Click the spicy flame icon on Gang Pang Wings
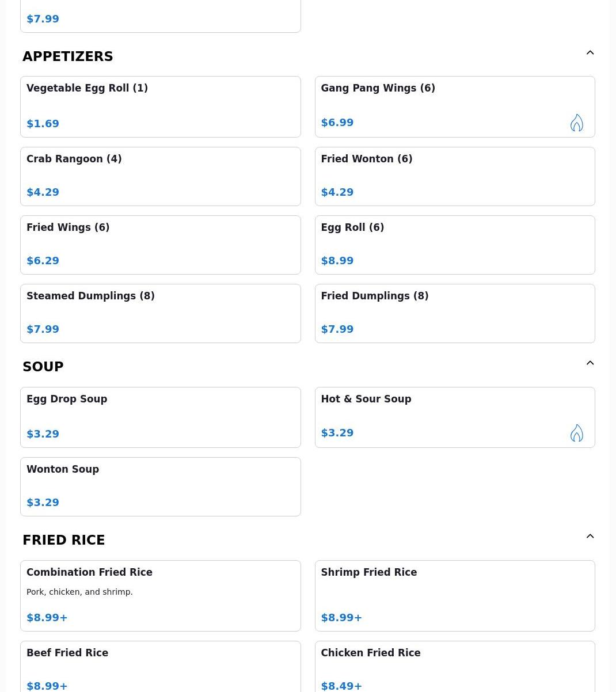The width and height of the screenshot is (616, 692). coord(576,123)
